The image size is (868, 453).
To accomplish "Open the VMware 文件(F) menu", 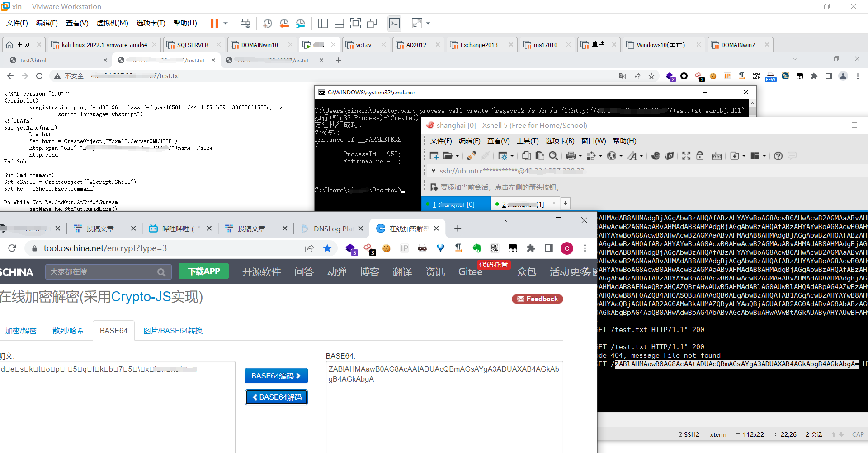I will pyautogui.click(x=17, y=23).
